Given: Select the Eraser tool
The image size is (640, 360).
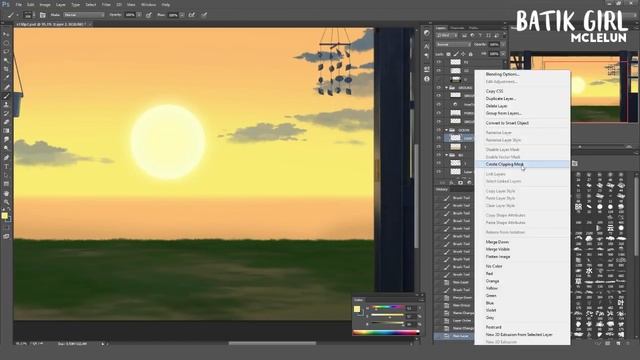Looking at the screenshot, I should tap(6, 122).
